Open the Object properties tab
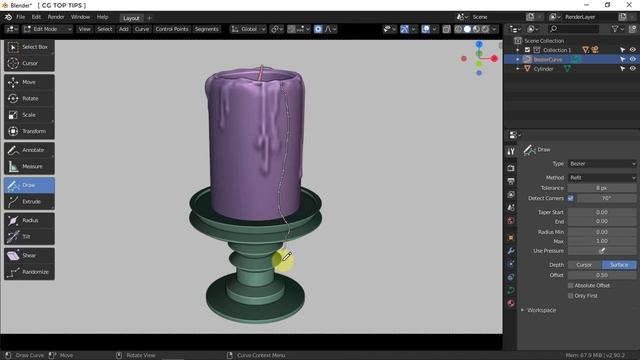640x360 pixels. tap(511, 238)
